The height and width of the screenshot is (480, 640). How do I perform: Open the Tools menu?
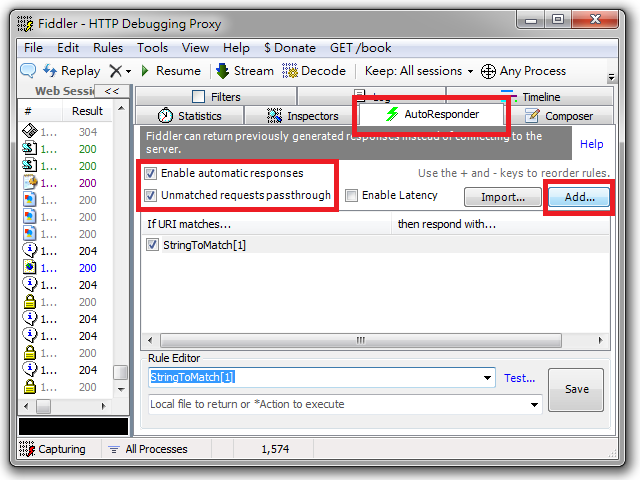pyautogui.click(x=152, y=48)
